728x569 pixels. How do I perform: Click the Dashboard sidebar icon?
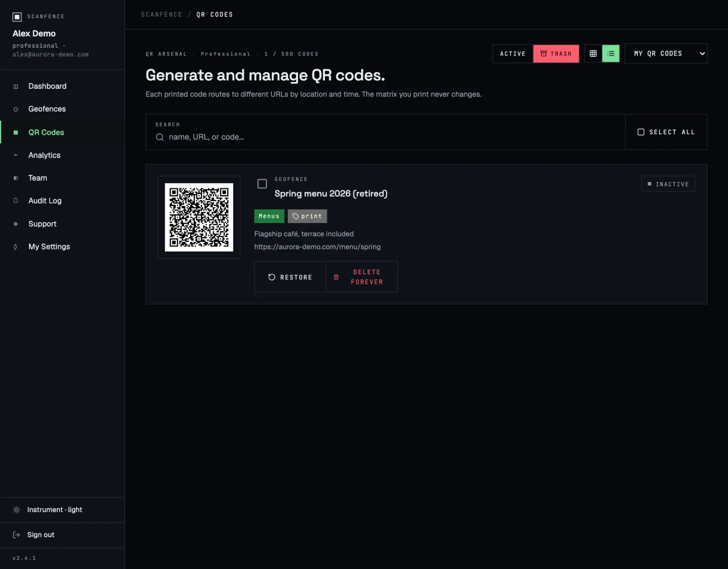(15, 86)
